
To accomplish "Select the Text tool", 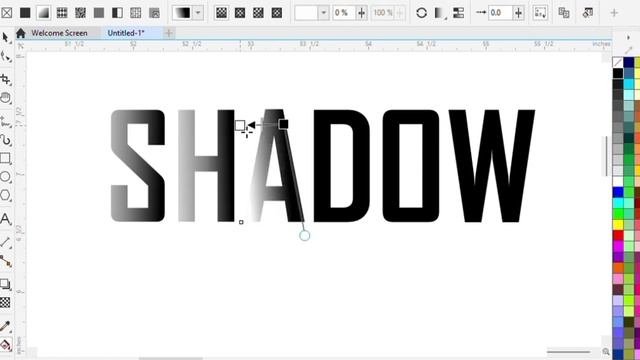I will coord(6,219).
